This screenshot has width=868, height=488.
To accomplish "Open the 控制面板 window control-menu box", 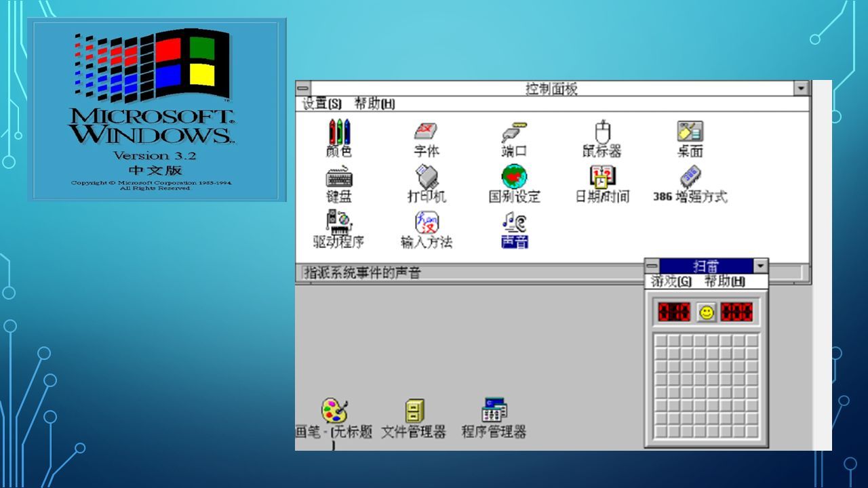I will (x=302, y=89).
